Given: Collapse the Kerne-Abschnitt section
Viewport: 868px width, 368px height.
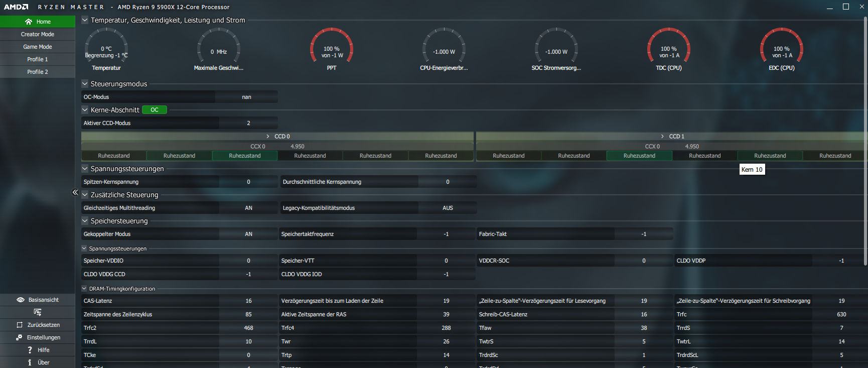Looking at the screenshot, I should [x=85, y=110].
